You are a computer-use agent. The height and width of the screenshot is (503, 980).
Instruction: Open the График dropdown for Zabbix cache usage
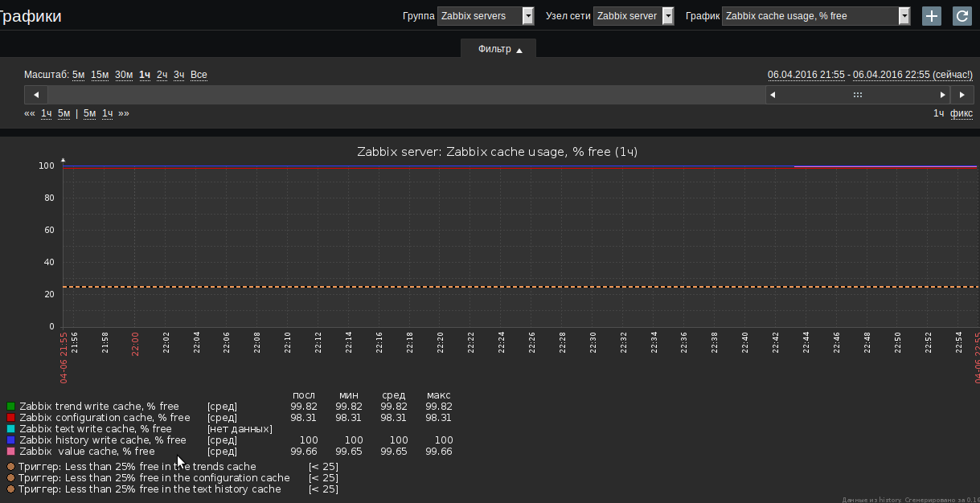[x=815, y=16]
